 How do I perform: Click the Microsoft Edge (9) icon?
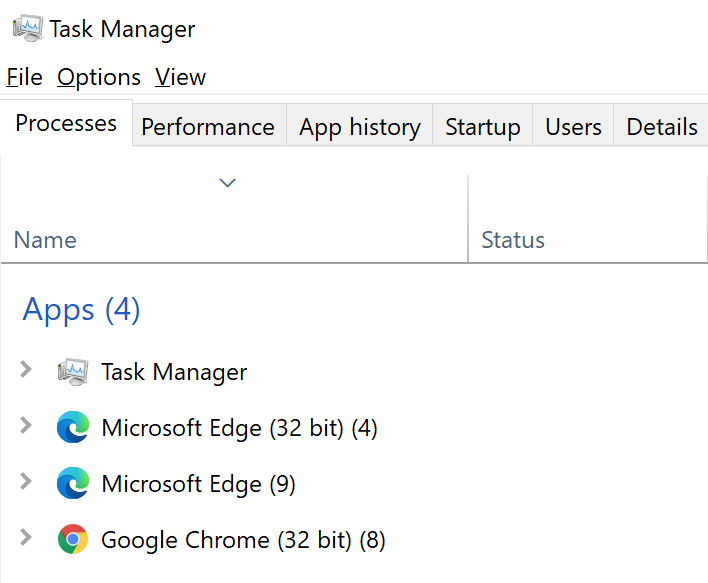(73, 483)
